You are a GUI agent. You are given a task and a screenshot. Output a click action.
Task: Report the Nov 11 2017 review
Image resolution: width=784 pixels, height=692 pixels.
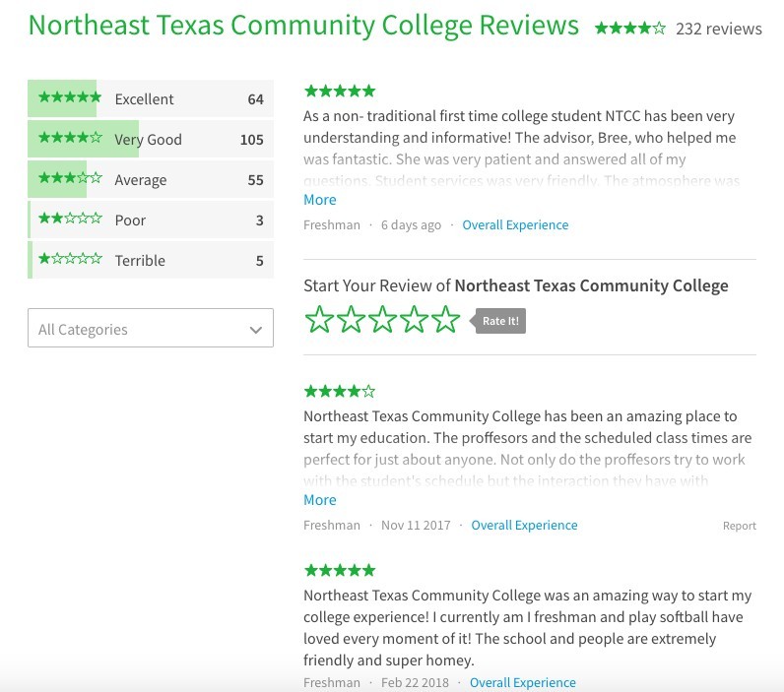tap(740, 526)
